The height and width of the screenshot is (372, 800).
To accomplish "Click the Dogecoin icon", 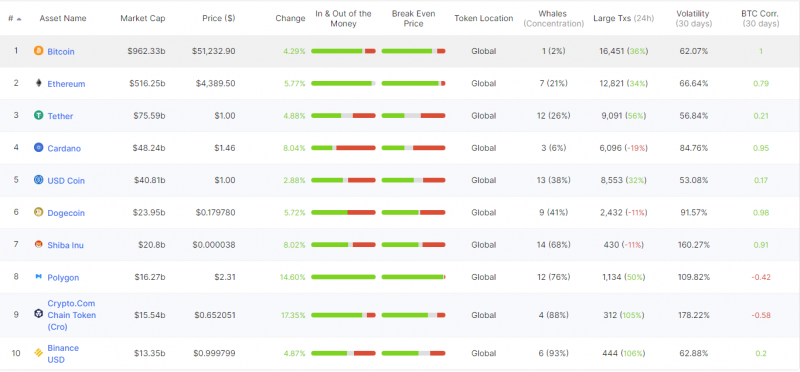I will [38, 212].
